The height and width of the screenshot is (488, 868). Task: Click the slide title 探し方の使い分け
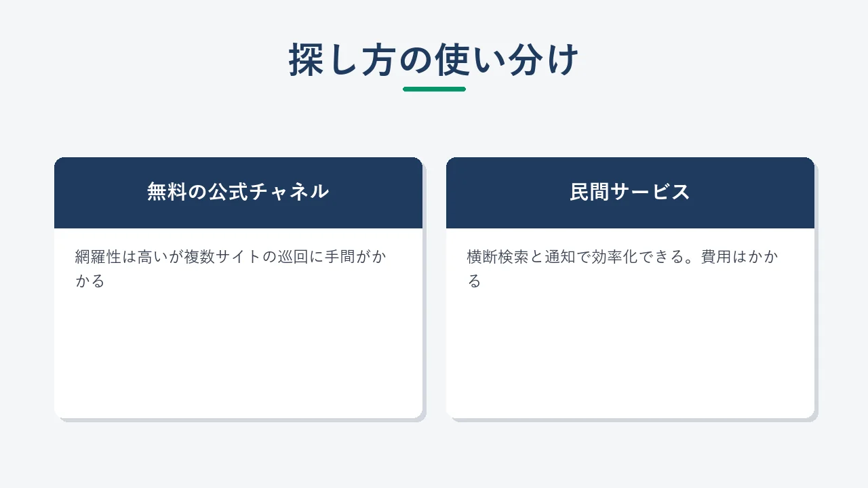(x=434, y=60)
